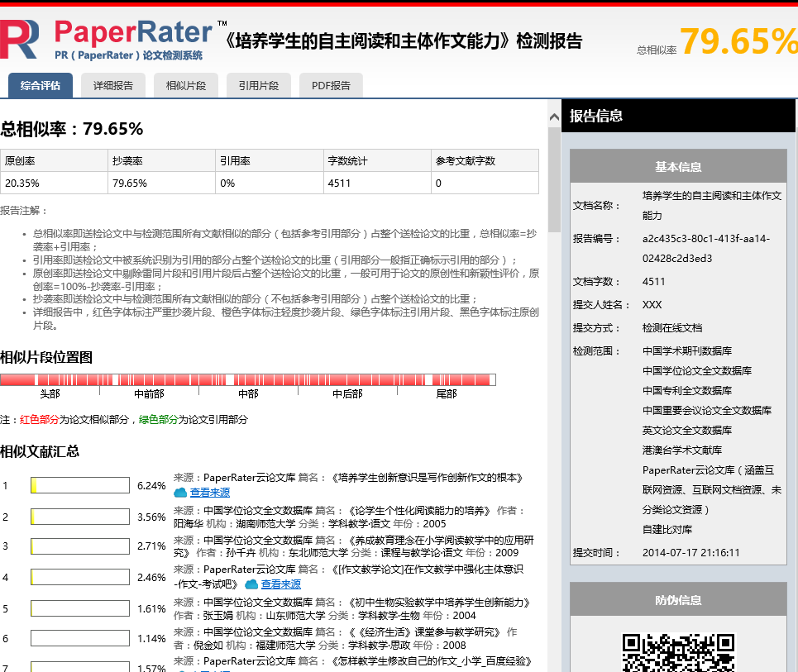Screen dimensions: 798x672
Task: Click the scroll-up arrow of the scrollbar
Action: click(554, 117)
